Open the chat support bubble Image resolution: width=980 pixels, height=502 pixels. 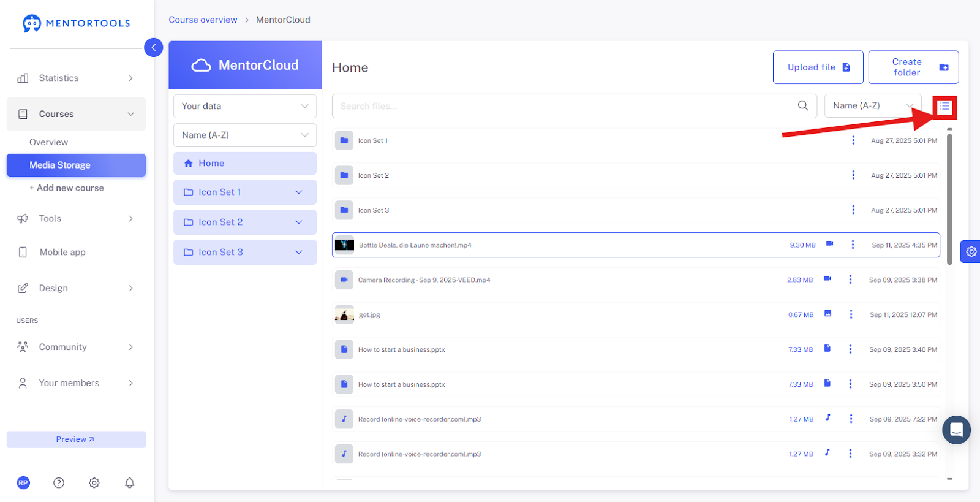pos(956,430)
